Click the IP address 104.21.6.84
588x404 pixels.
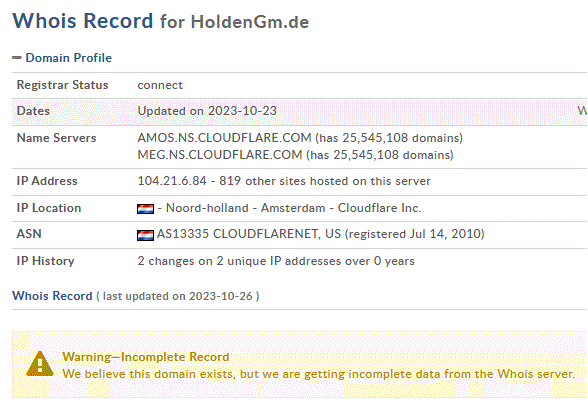pos(172,181)
